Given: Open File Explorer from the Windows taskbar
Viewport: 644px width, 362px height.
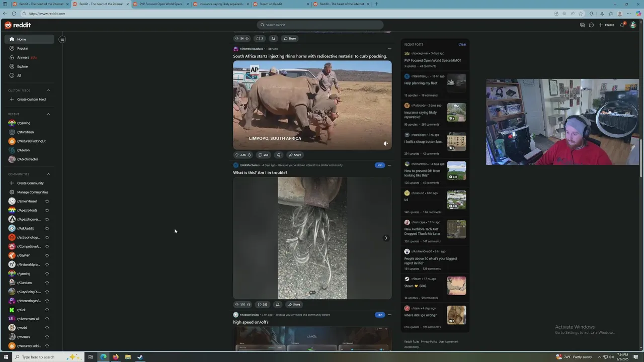Looking at the screenshot, I should (x=128, y=357).
